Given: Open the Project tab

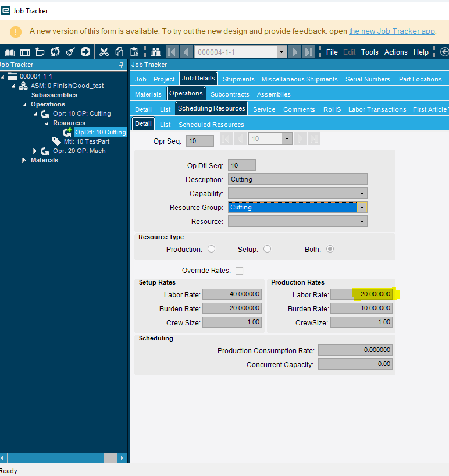Looking at the screenshot, I should [164, 79].
